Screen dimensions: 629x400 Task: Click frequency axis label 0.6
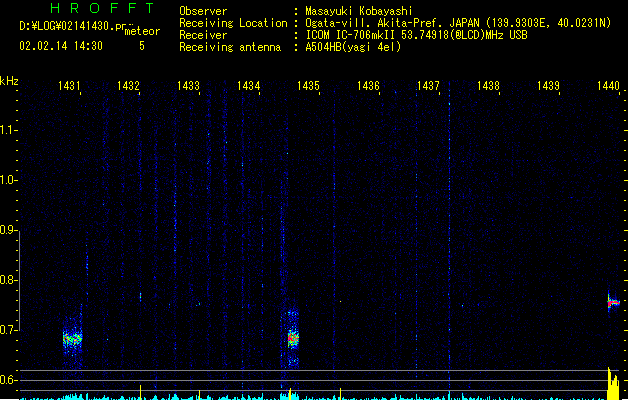tap(7, 380)
